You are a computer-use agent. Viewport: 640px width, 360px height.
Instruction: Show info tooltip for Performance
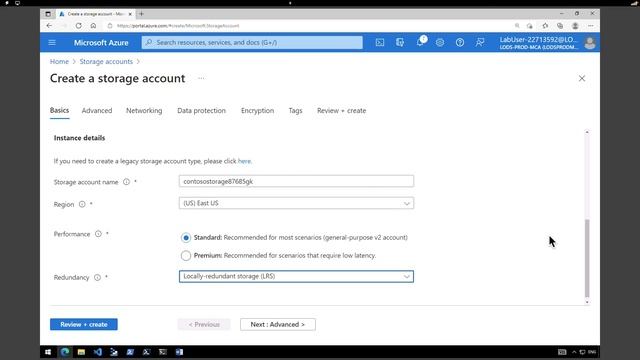(x=98, y=234)
